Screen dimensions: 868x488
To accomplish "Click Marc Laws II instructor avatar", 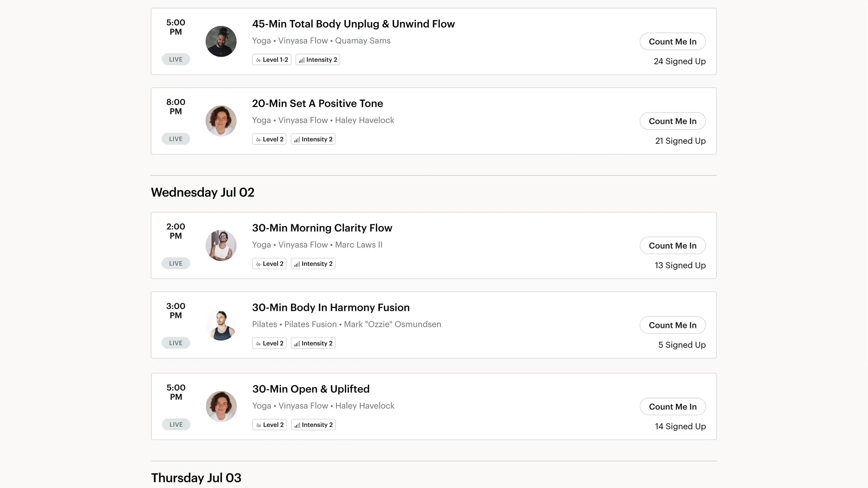I will pos(221,246).
